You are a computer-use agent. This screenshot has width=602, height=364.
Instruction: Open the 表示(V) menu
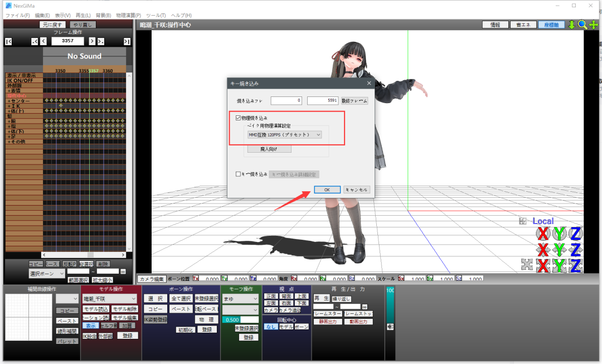pos(62,16)
